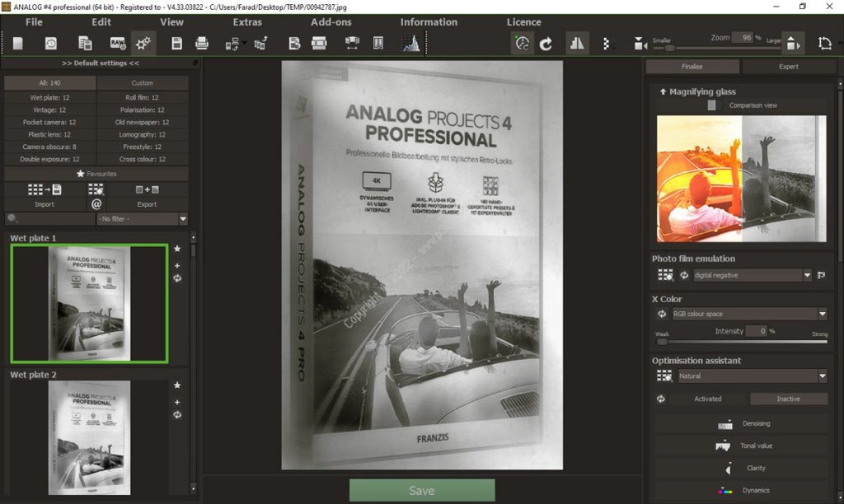Switch to the Expert tab

pos(788,66)
